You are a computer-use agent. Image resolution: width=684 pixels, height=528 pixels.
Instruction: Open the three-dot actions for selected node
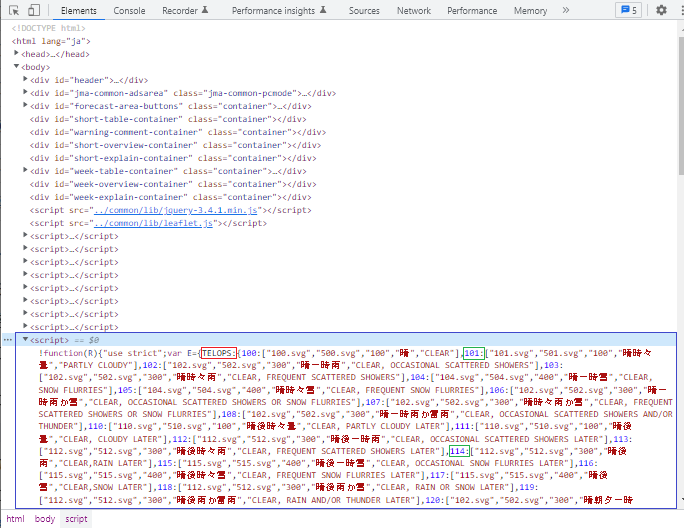(8, 339)
